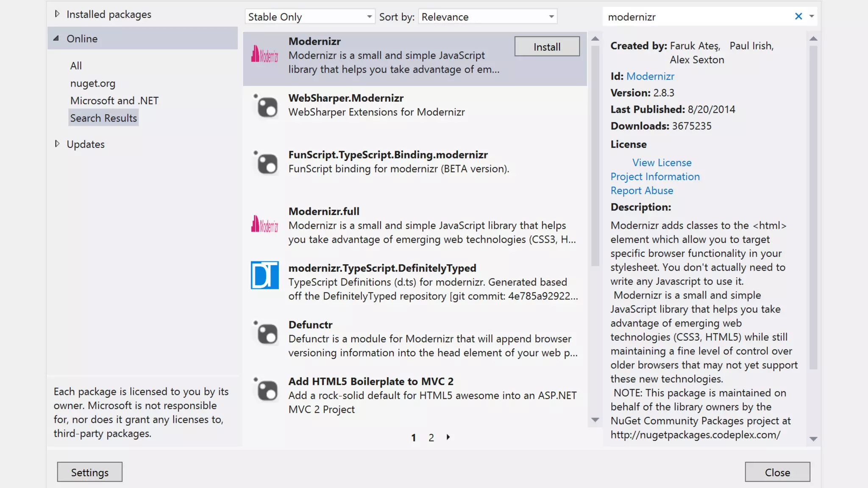Click the Modernizr package logo icon
The image size is (868, 488).
[x=264, y=54]
